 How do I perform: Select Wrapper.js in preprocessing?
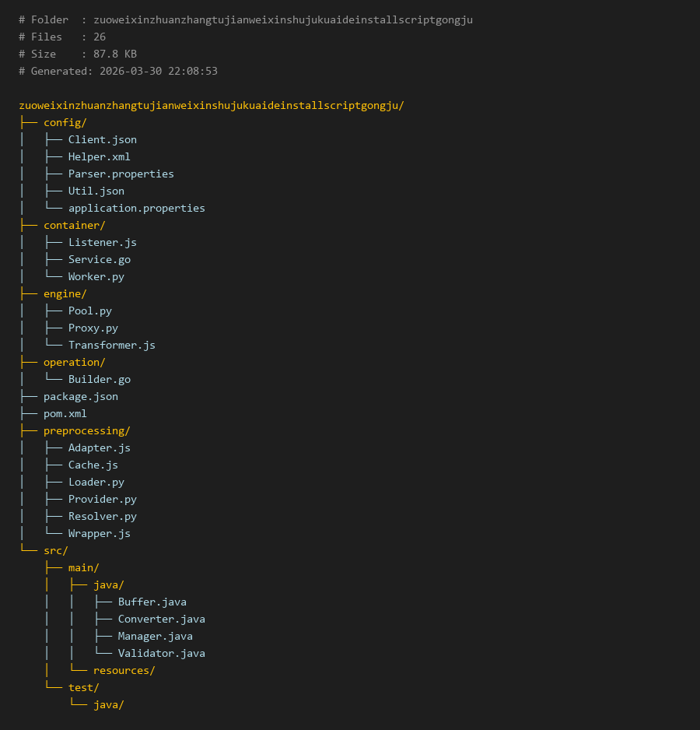(99, 534)
